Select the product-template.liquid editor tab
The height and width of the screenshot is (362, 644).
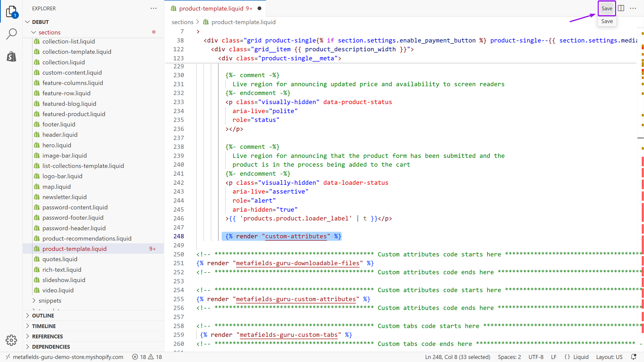pos(211,8)
